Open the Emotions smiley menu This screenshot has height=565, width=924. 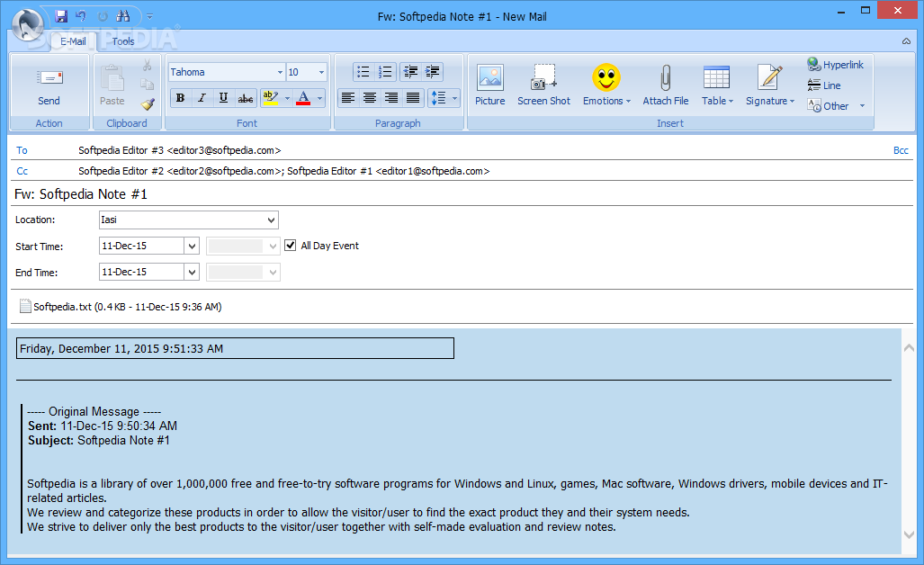click(606, 85)
